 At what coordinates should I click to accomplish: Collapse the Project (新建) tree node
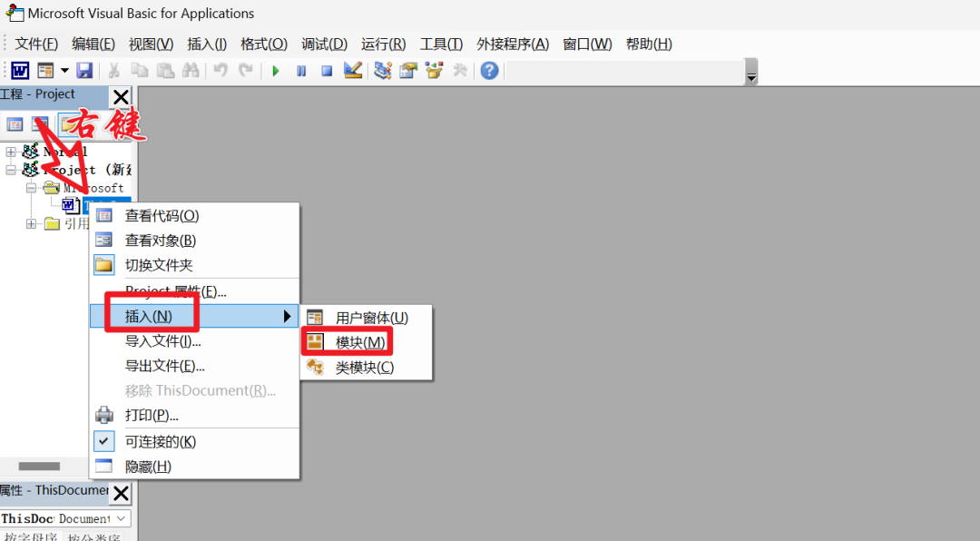pos(11,170)
